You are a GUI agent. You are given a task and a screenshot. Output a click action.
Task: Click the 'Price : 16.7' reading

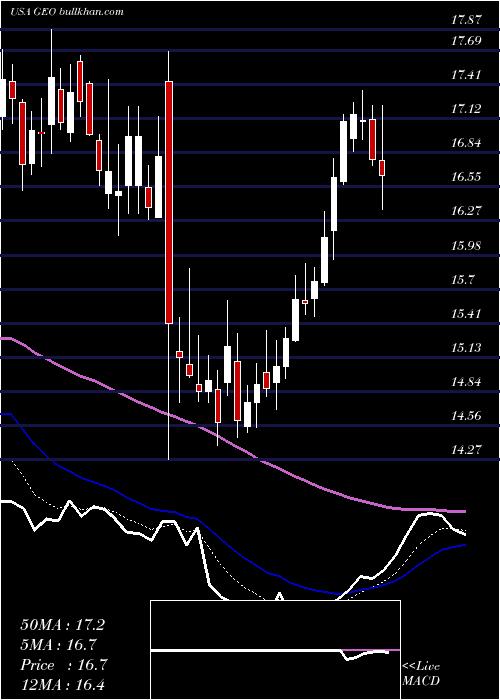(63, 665)
